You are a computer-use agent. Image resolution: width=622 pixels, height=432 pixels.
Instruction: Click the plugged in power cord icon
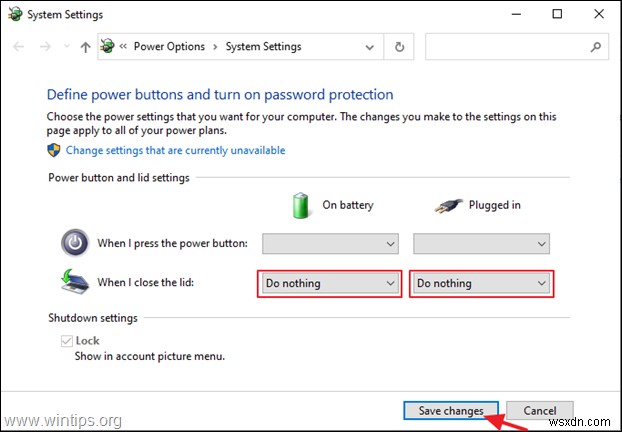click(x=450, y=205)
